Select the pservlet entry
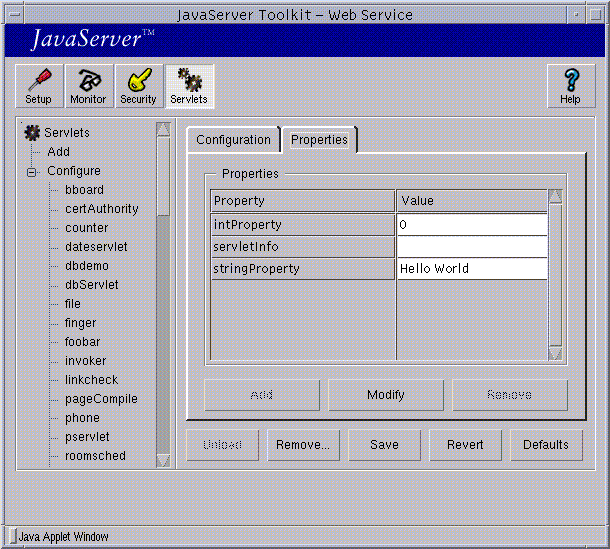 pyautogui.click(x=87, y=437)
